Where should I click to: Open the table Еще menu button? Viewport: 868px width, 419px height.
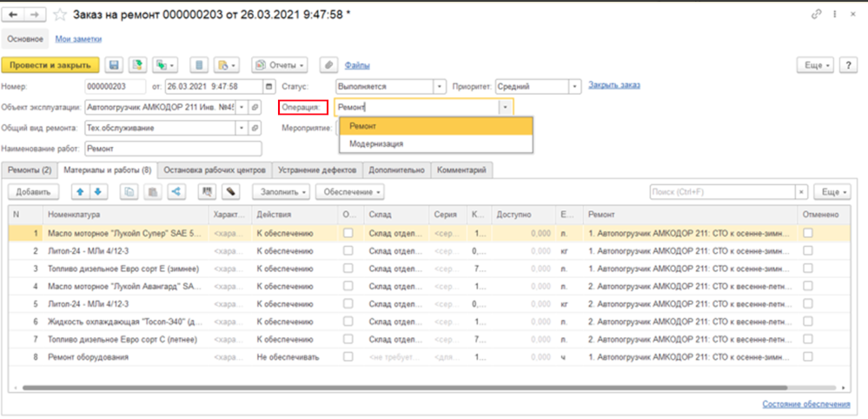point(832,191)
